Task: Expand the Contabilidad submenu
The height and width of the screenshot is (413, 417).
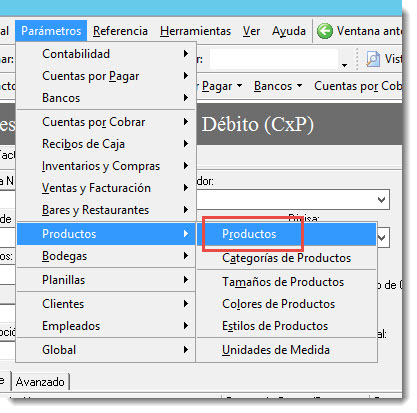Action: 106,54
